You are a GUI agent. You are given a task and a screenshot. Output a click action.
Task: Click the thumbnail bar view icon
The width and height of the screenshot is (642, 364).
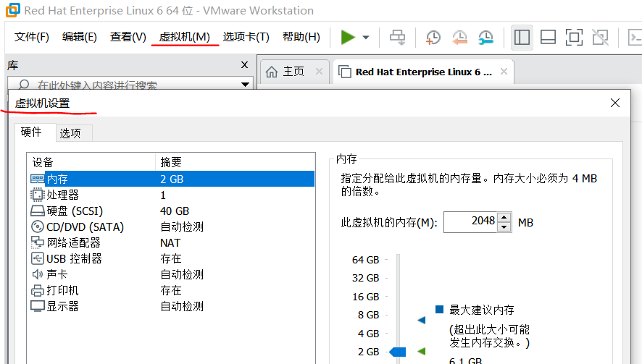548,37
